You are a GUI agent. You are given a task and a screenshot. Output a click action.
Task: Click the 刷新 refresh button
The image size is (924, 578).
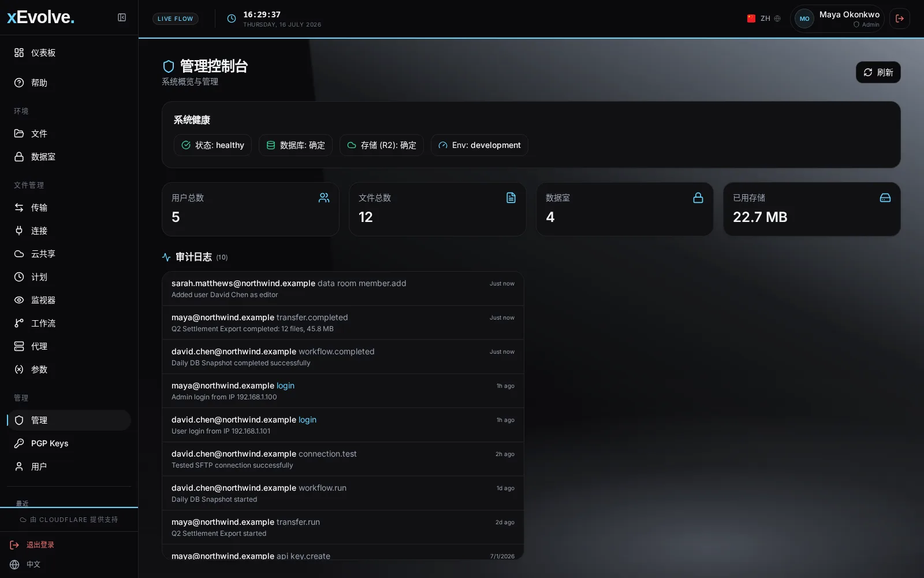[878, 72]
